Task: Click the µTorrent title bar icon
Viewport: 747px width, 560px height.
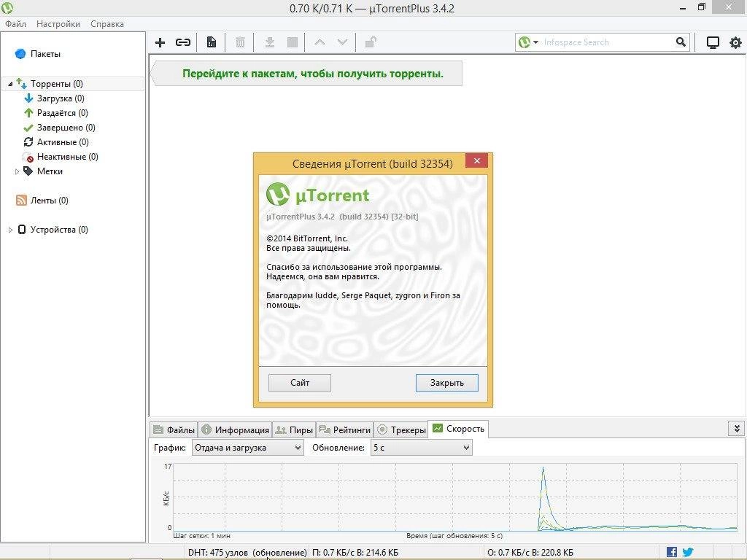Action: (7, 7)
